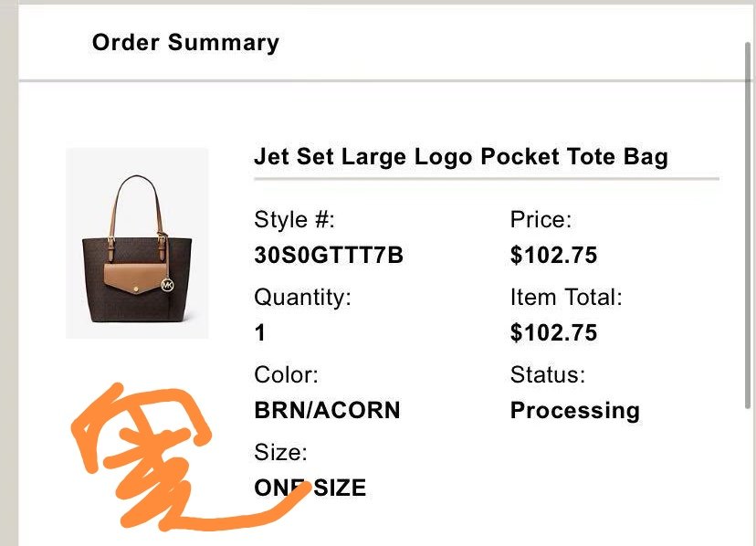Click the Status label
Viewport: 756px width, 546px height.
click(548, 374)
